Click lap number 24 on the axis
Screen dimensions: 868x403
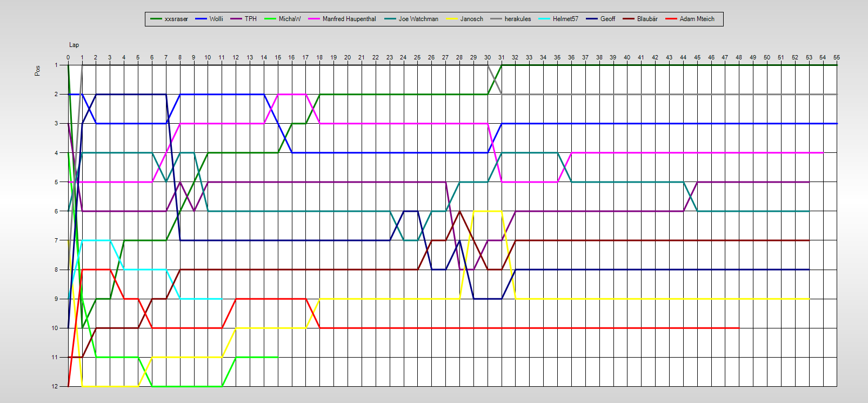pyautogui.click(x=404, y=57)
